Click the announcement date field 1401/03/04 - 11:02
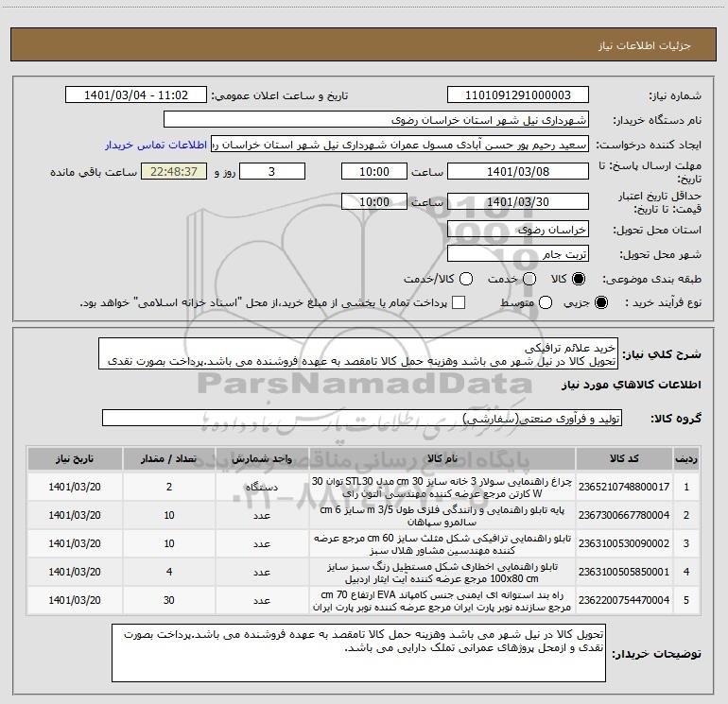 tap(136, 95)
